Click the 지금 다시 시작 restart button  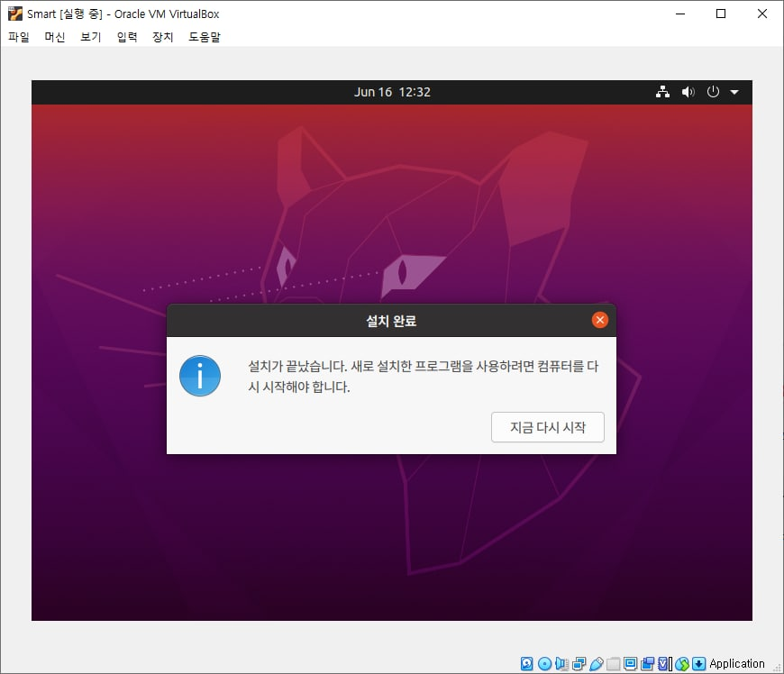(x=548, y=427)
